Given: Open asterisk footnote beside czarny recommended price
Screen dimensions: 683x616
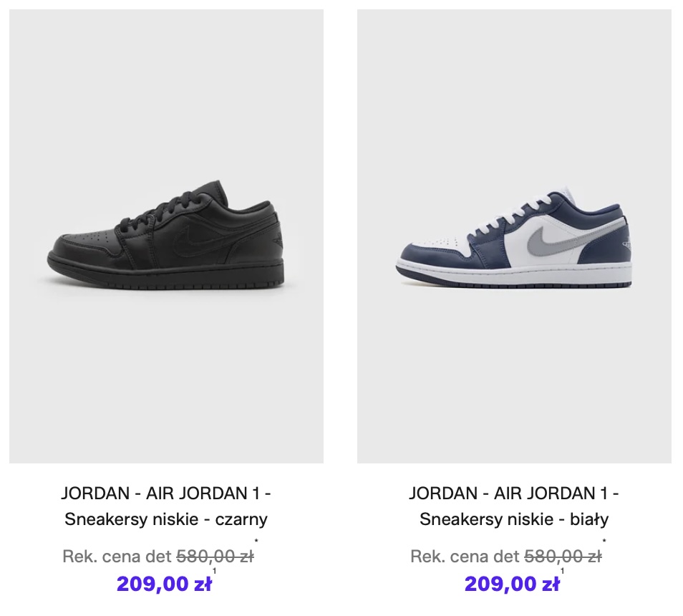Looking at the screenshot, I should point(256,542).
